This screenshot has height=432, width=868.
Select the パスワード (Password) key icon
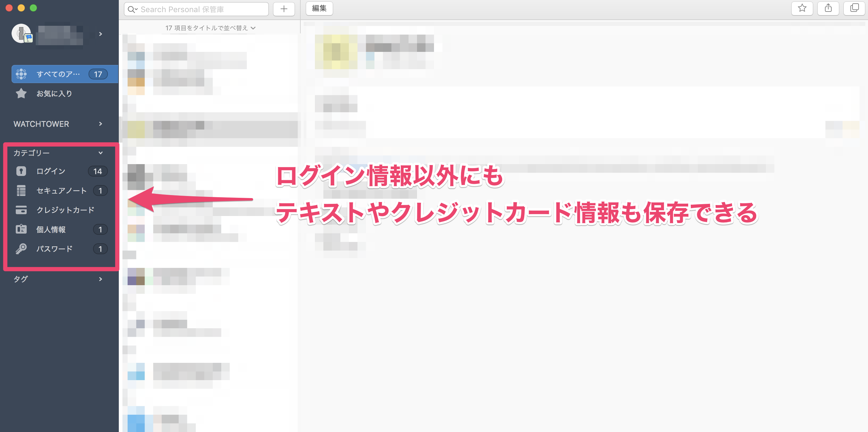pyautogui.click(x=21, y=249)
